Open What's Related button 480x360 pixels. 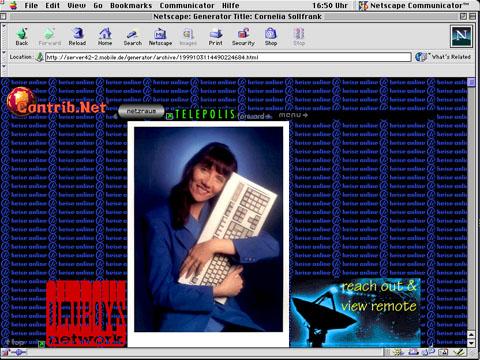point(443,57)
